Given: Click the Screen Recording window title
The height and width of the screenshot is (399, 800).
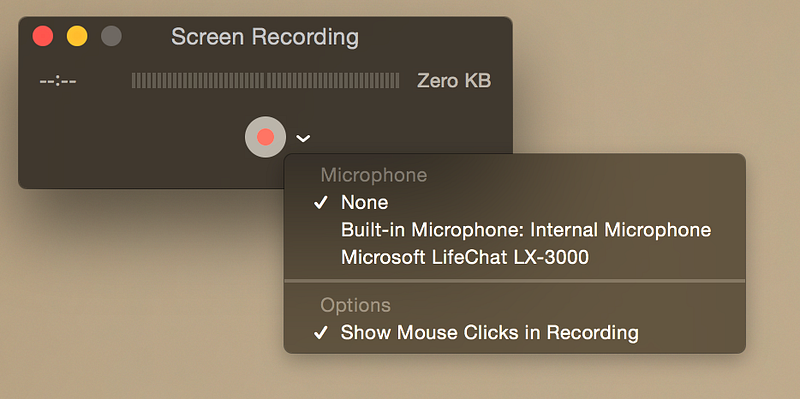Looking at the screenshot, I should (x=265, y=37).
